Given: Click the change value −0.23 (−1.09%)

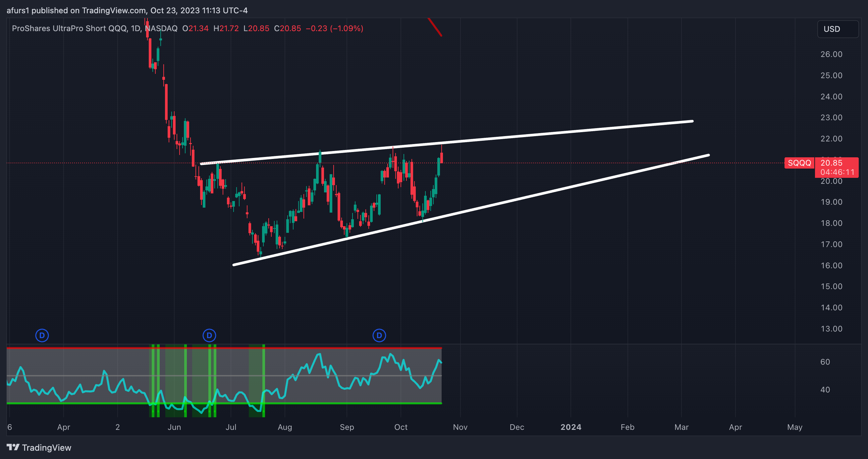Looking at the screenshot, I should coord(335,28).
